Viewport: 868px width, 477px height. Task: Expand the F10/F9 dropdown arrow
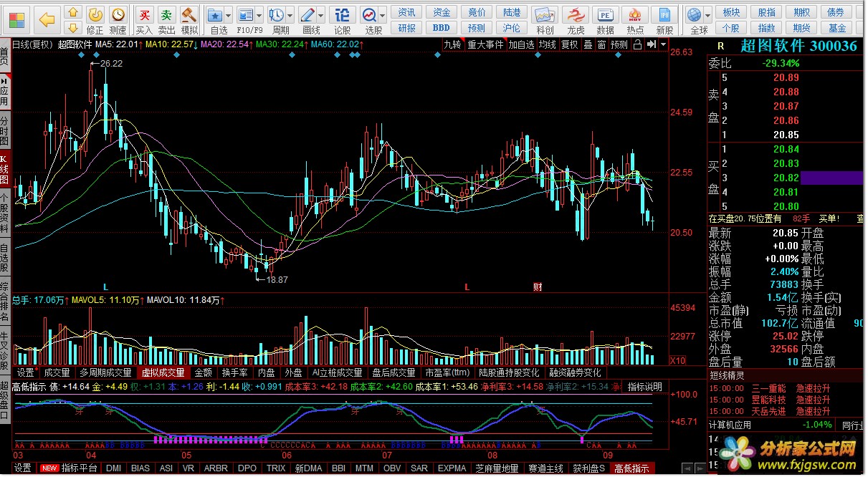coord(259,15)
